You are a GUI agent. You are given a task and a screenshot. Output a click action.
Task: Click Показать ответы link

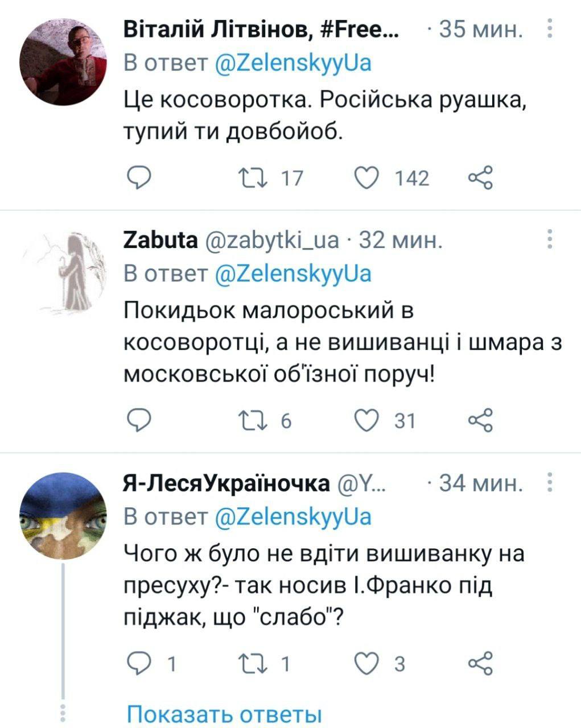pos(224,714)
